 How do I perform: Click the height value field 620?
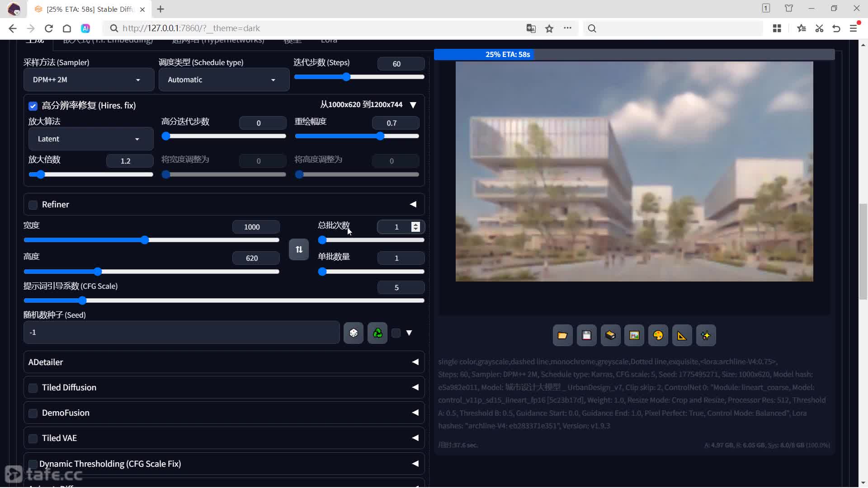[x=256, y=258]
